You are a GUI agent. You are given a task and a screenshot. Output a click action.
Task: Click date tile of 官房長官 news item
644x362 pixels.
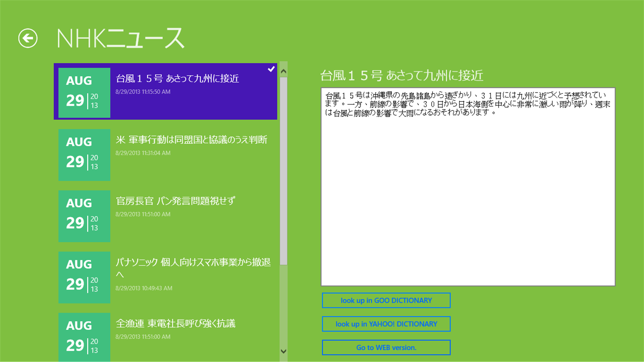click(x=85, y=216)
